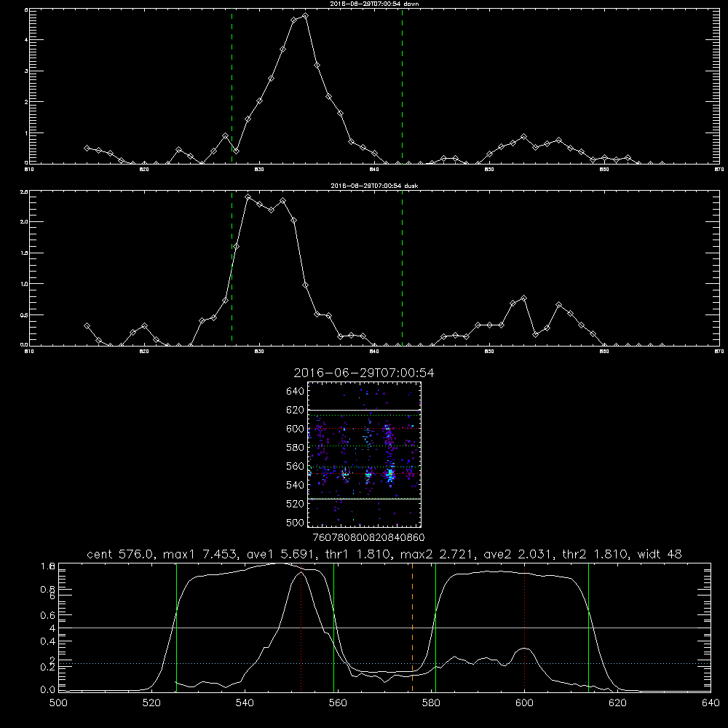The height and width of the screenshot is (728, 728).
Task: Click bottom plot x-axis label '560'
Action: click(338, 703)
